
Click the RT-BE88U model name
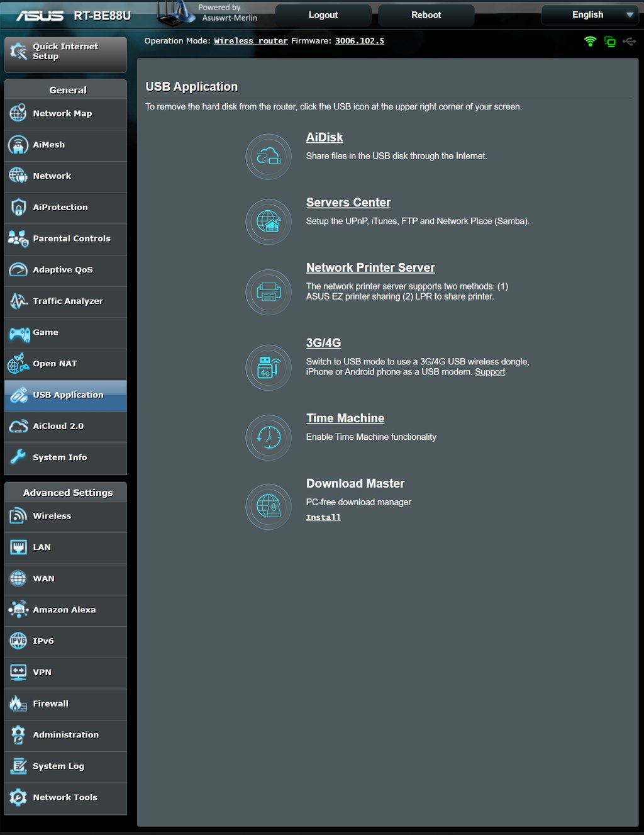click(x=103, y=16)
